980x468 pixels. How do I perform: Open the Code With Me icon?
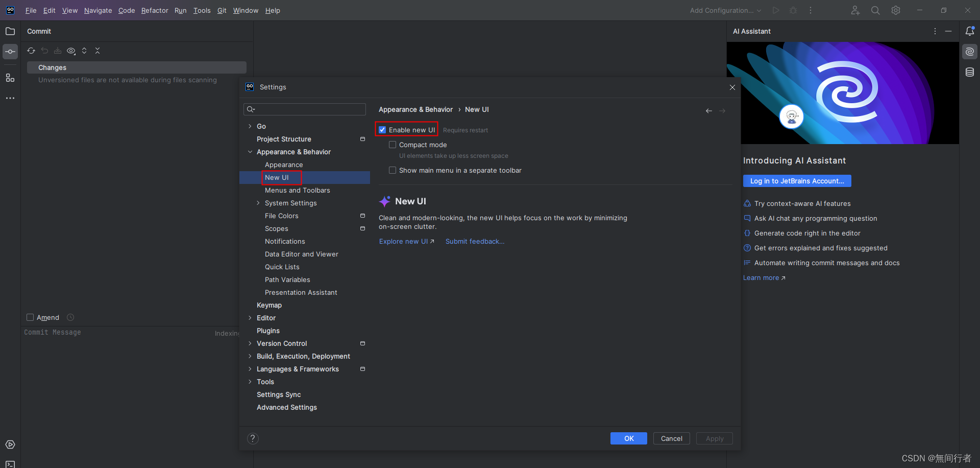[855, 10]
